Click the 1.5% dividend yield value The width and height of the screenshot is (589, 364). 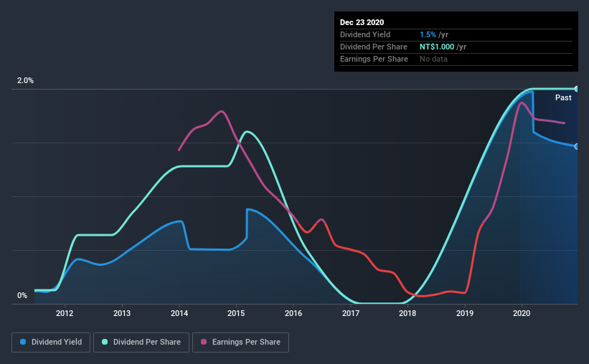(x=428, y=34)
